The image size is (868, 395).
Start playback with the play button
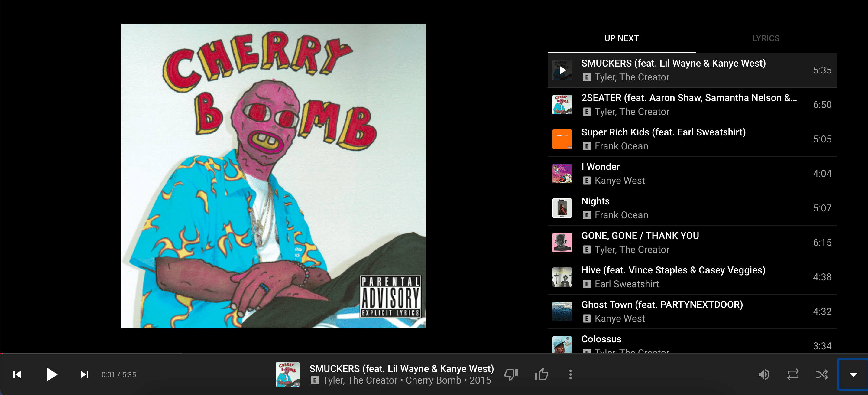pos(52,374)
